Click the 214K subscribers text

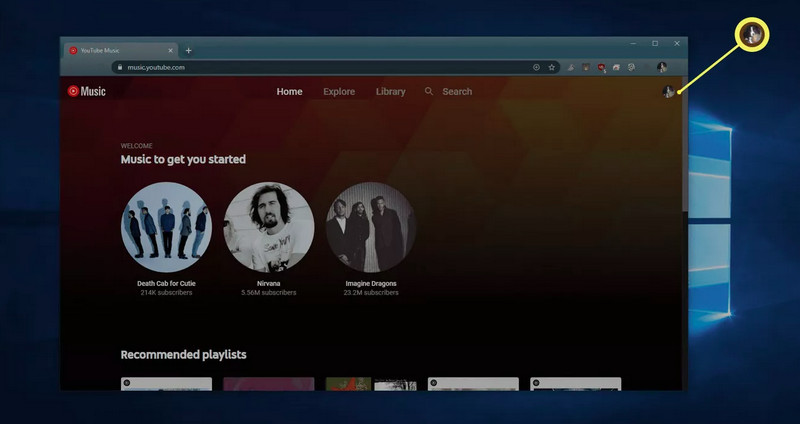166,293
